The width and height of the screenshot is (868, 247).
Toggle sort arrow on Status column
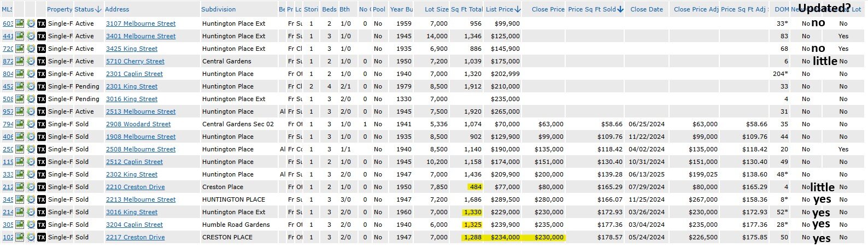point(98,9)
